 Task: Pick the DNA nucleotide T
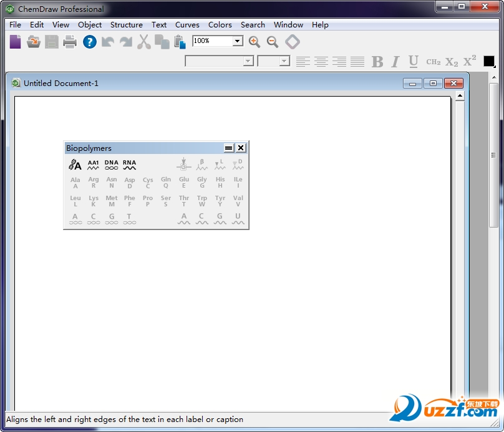coord(130,219)
